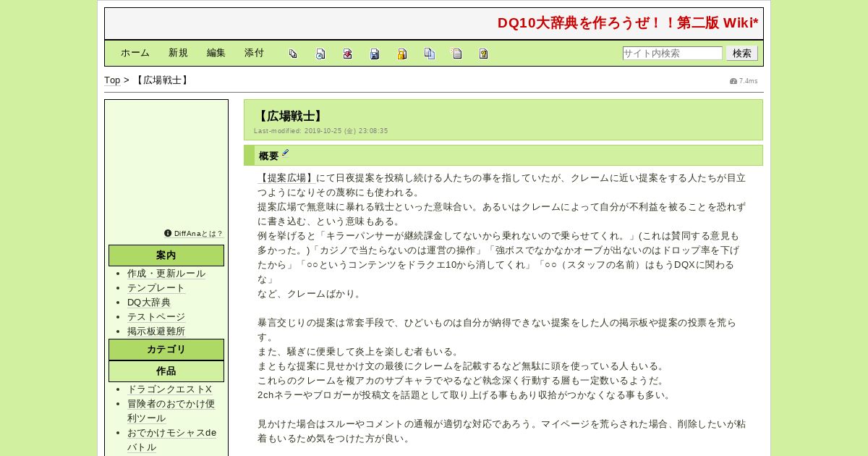Click the stacked pages icon in toolbar
The image size is (868, 456).
coord(293,54)
